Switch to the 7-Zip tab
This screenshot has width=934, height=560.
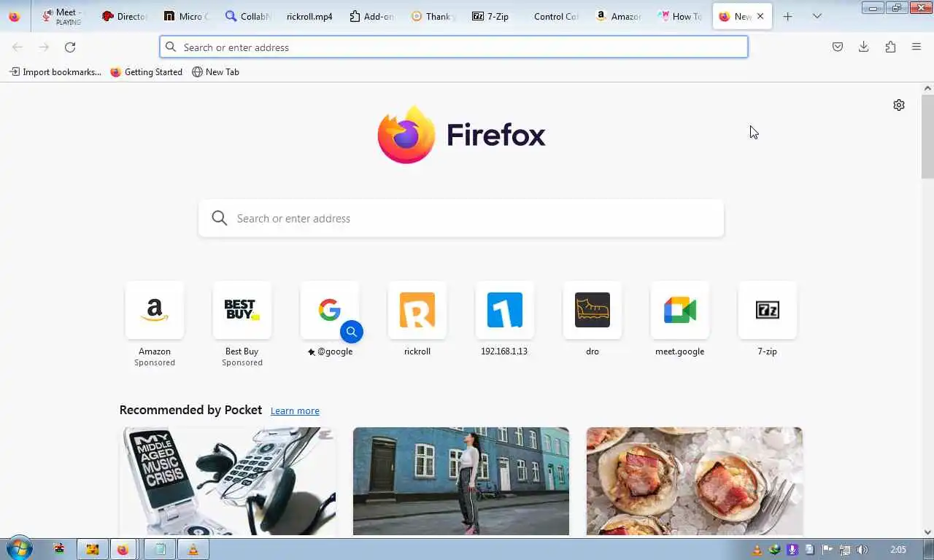493,16
